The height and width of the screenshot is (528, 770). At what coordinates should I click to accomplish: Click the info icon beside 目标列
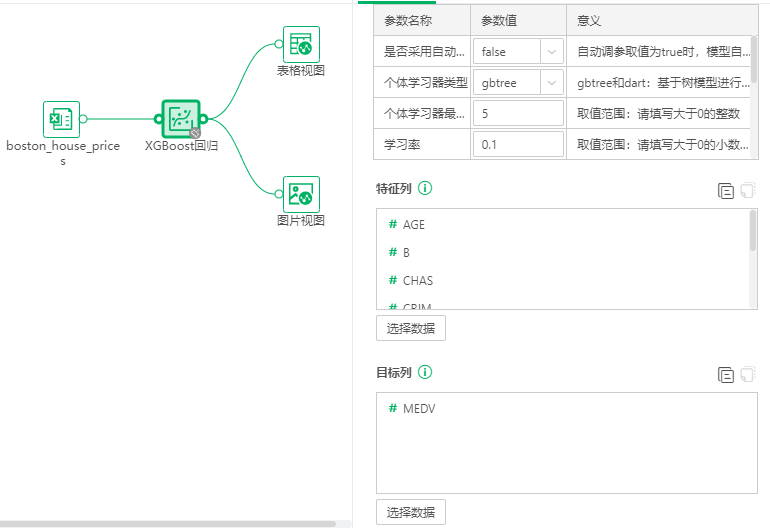[x=425, y=372]
